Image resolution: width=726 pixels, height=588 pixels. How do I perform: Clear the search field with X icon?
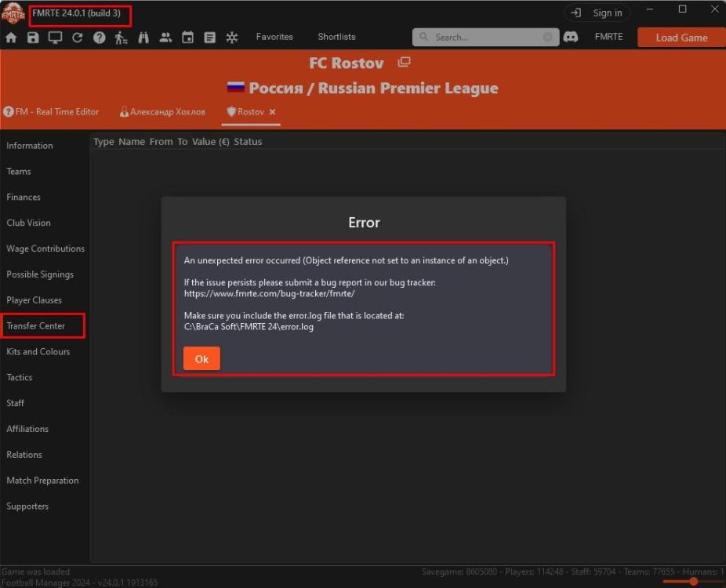point(548,37)
